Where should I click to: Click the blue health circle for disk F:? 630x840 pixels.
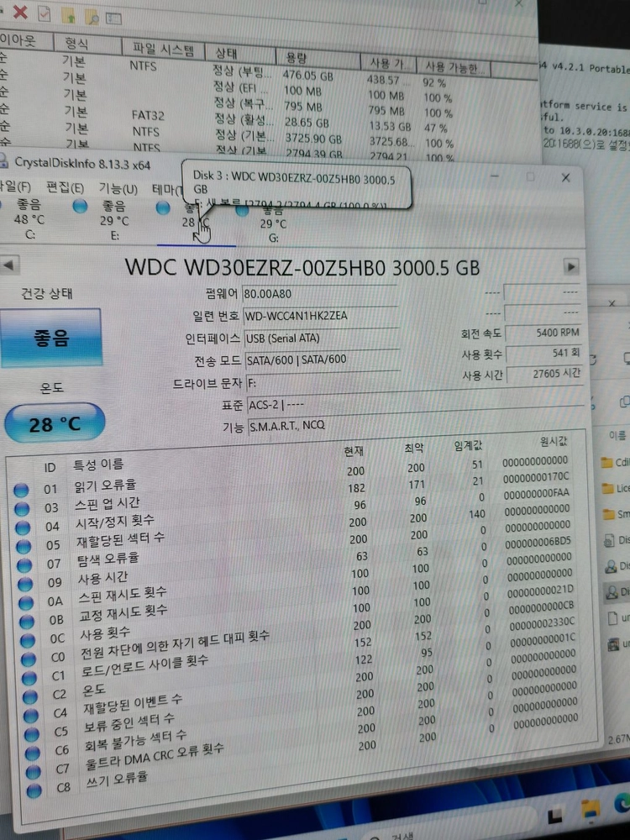click(x=163, y=207)
